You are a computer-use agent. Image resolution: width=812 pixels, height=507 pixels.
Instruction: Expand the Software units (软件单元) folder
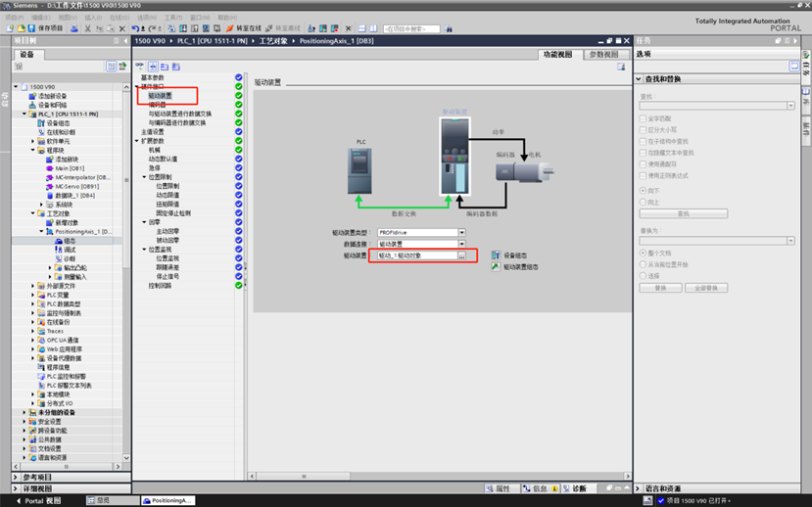tap(32, 141)
